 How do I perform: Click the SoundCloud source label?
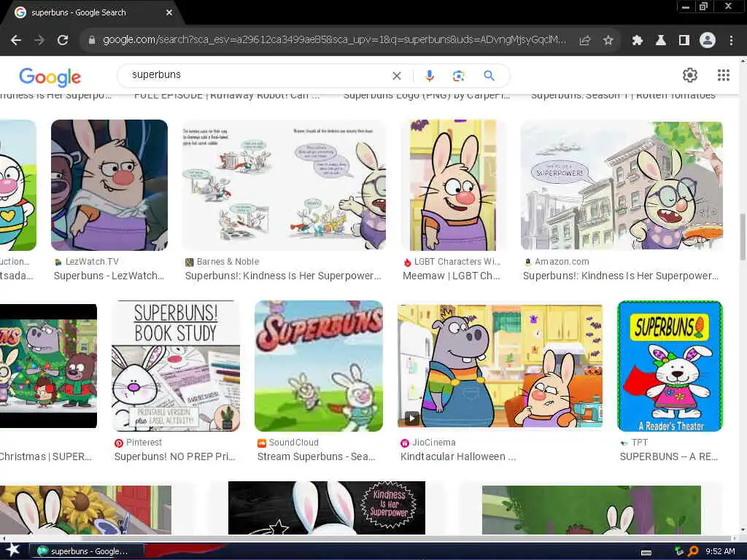[x=293, y=443]
